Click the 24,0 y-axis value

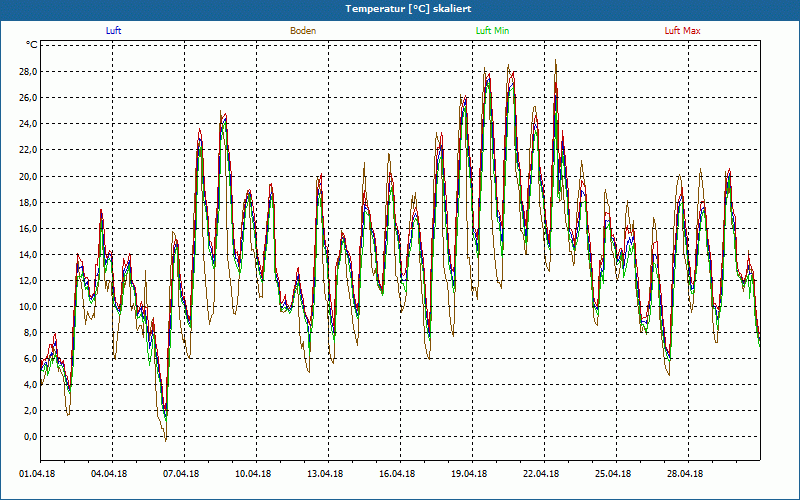(28, 123)
